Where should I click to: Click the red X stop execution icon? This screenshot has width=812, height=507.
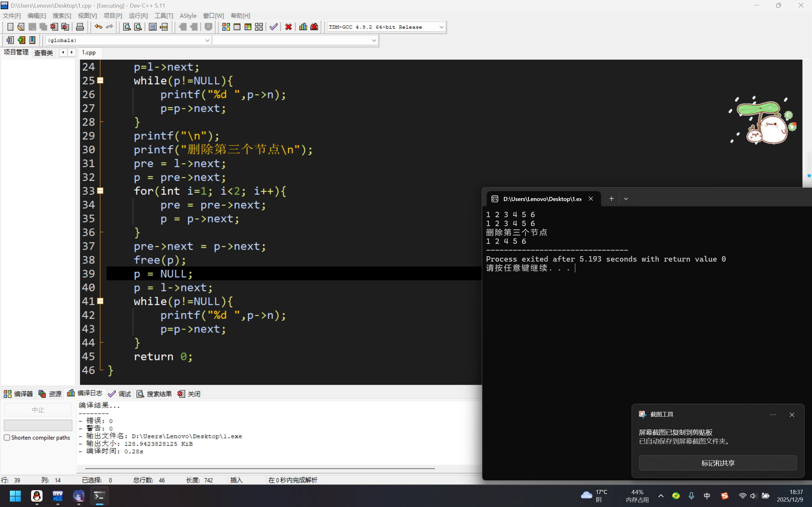(x=288, y=27)
